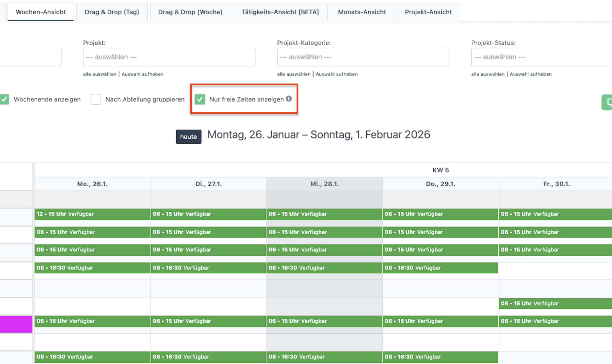
Task: Switch to Projekt-Ansicht tab
Action: pyautogui.click(x=428, y=12)
